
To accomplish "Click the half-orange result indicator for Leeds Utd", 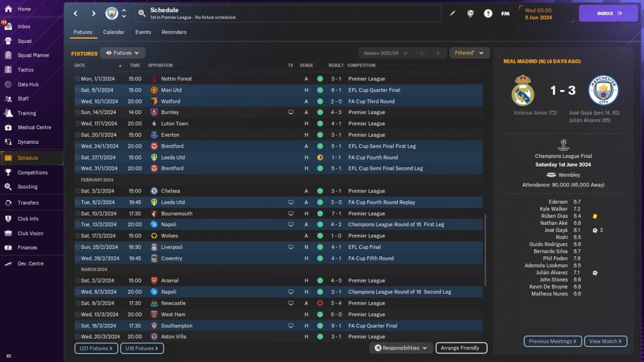I will click(x=320, y=157).
